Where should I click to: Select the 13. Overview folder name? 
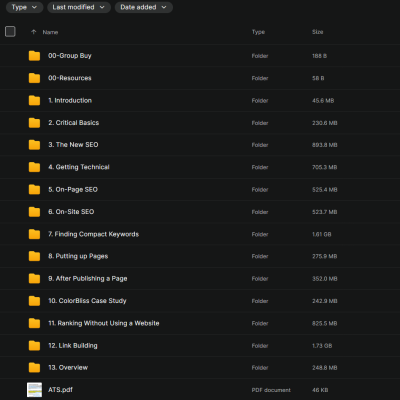(68, 367)
